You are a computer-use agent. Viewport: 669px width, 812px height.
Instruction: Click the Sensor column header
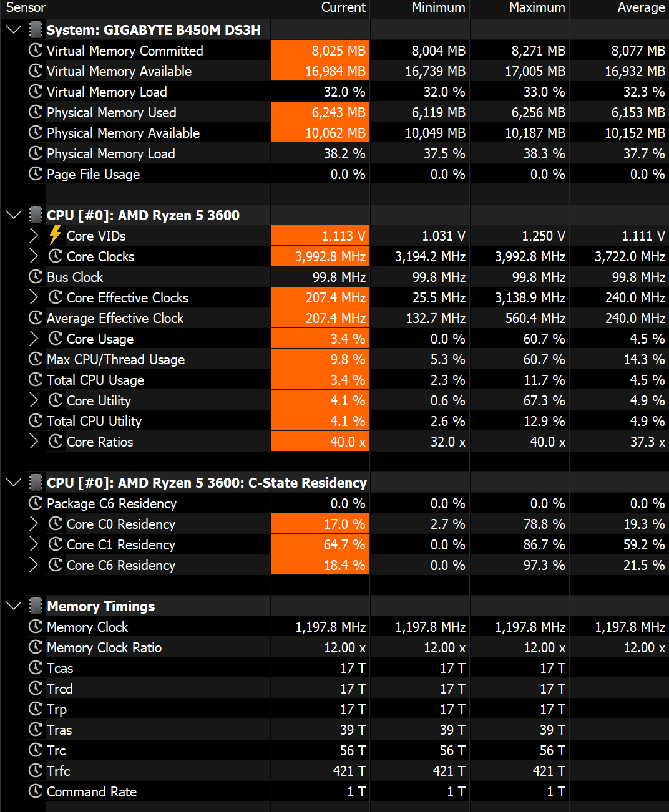click(26, 7)
